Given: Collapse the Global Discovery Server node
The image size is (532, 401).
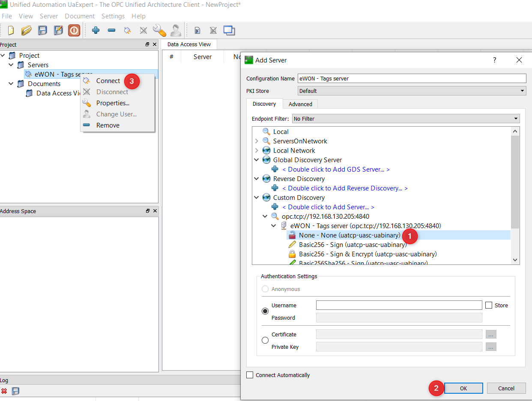Looking at the screenshot, I should [x=257, y=160].
